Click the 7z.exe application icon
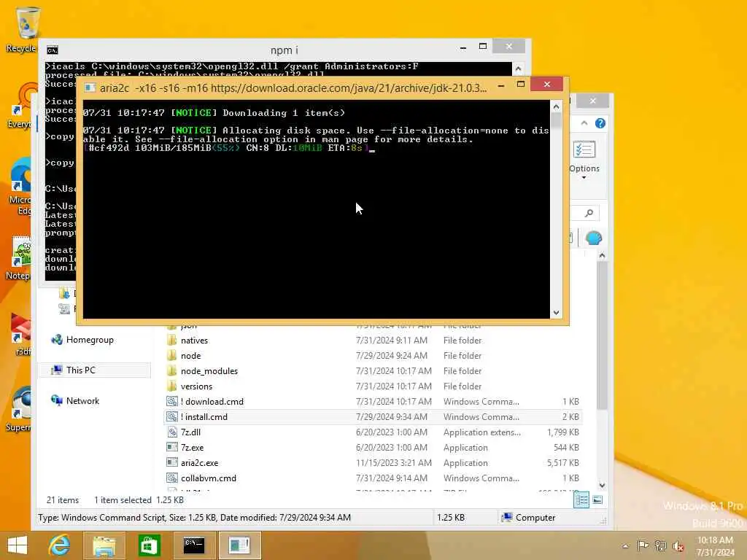747x560 pixels. click(x=172, y=447)
